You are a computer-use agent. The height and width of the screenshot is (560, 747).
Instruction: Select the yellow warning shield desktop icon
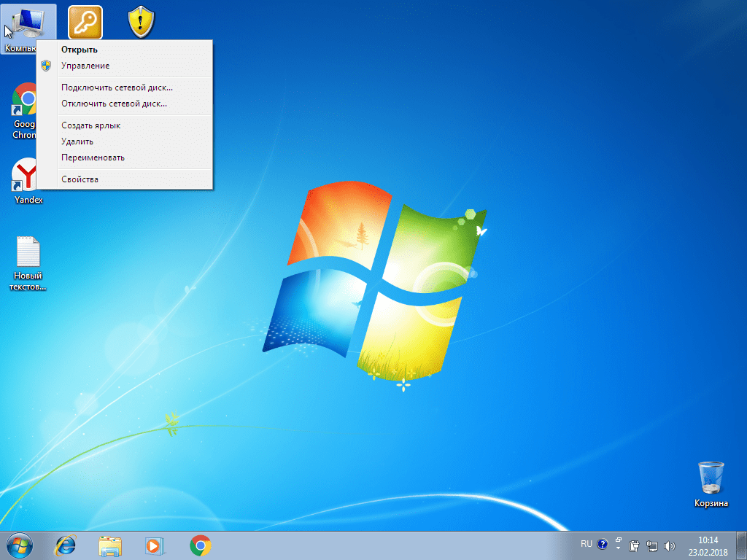click(142, 23)
